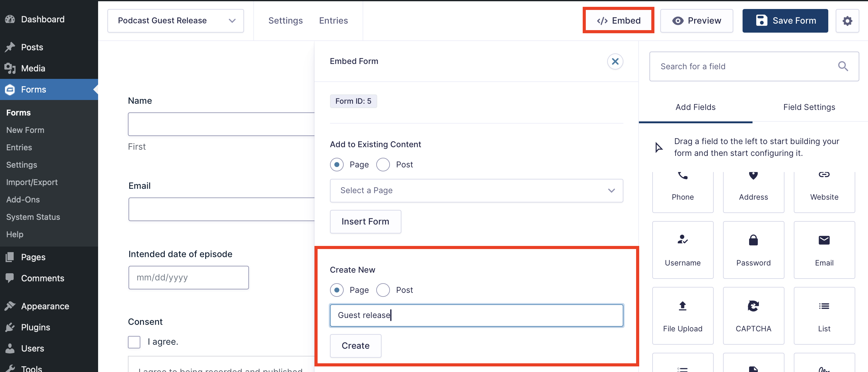The image size is (868, 372).
Task: Click the Plugins plug icon
Action: (x=10, y=327)
